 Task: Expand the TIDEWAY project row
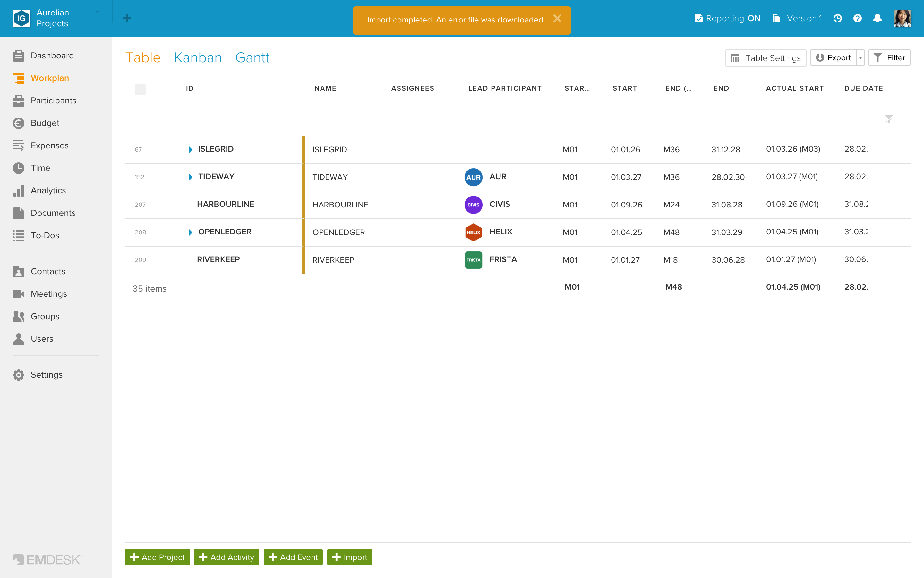tap(191, 177)
